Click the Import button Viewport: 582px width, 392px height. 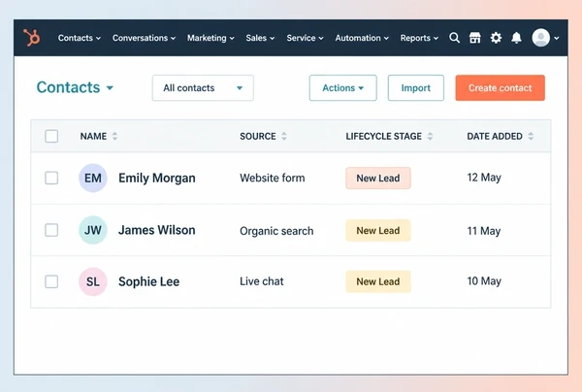(416, 88)
